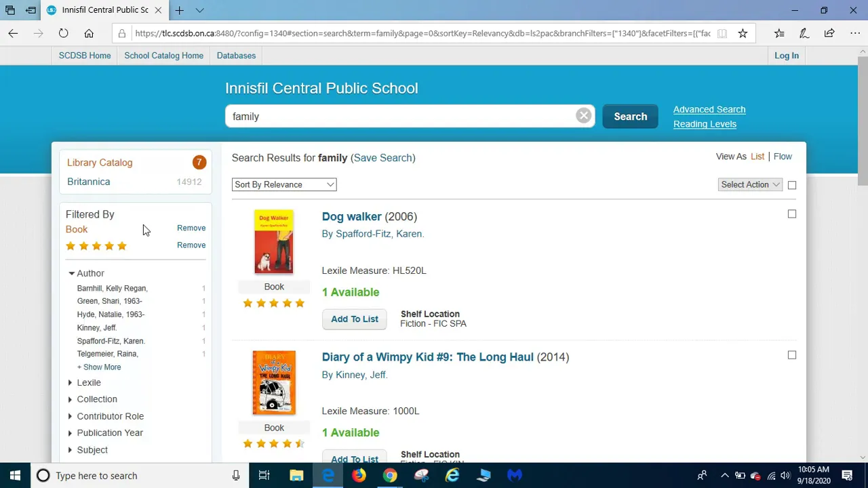Select Library Catalog results tab
The height and width of the screenshot is (488, 868).
(100, 163)
